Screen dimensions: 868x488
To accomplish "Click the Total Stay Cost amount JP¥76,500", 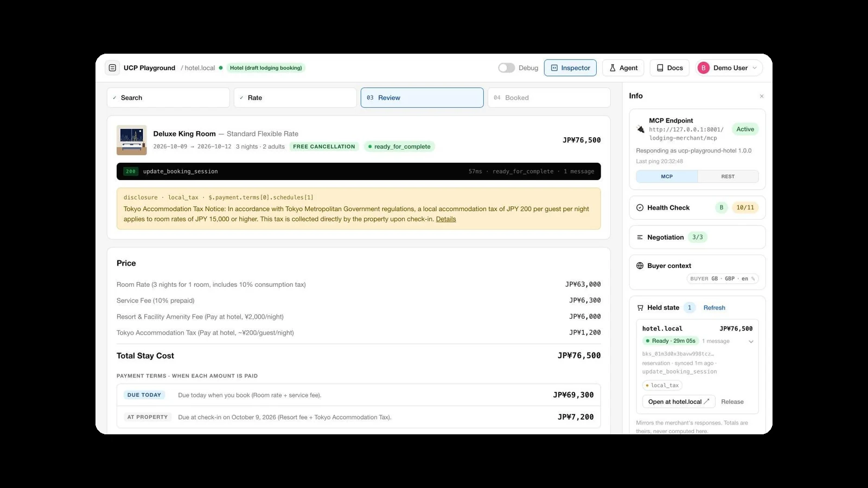I will click(579, 356).
